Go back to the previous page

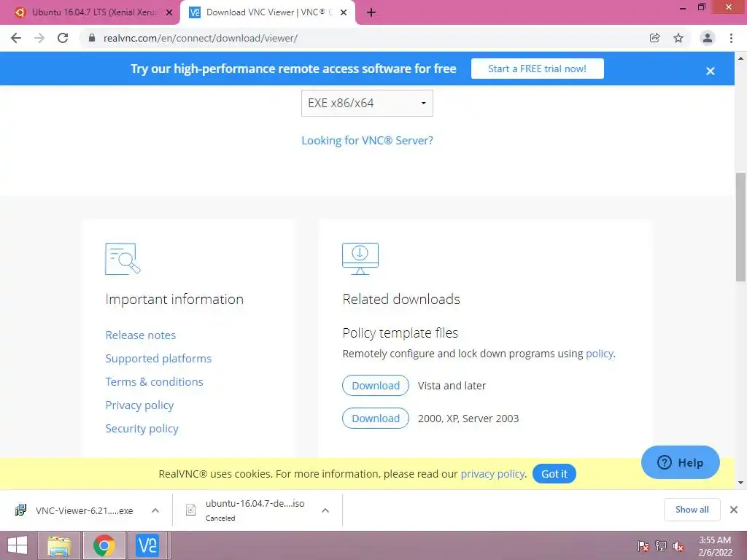pos(16,38)
